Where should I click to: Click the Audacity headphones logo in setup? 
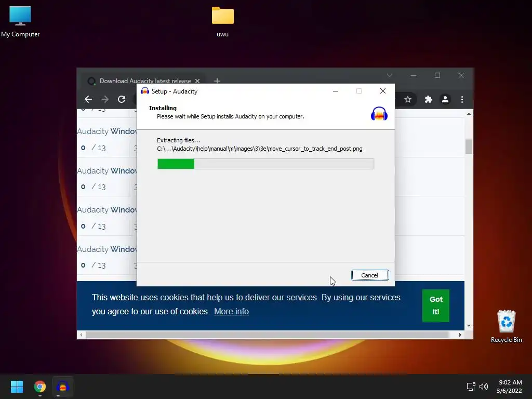pos(379,114)
